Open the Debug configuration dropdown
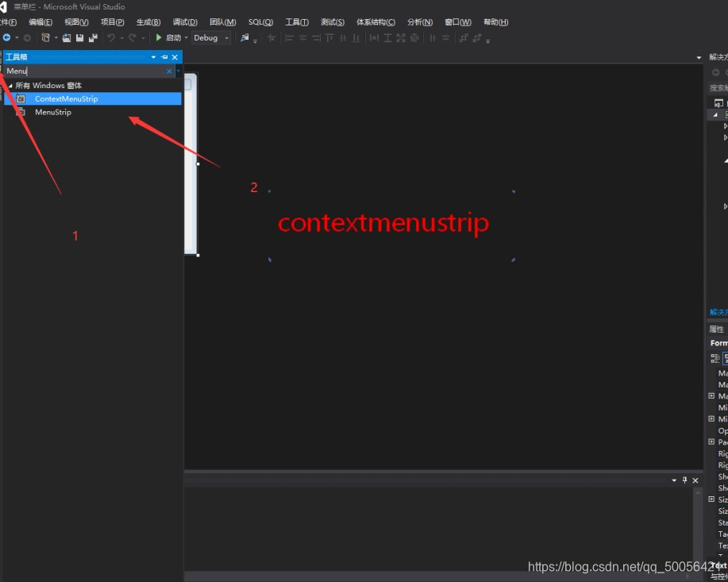 [x=211, y=37]
